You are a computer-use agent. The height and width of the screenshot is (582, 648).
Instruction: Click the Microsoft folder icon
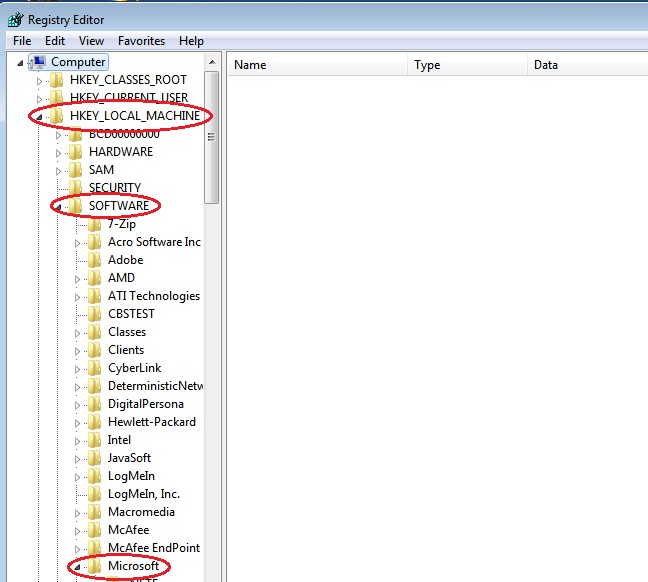click(x=95, y=566)
